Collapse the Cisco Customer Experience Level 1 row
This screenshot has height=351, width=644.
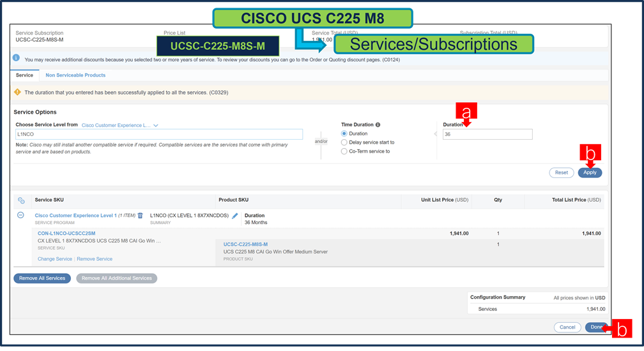click(20, 215)
